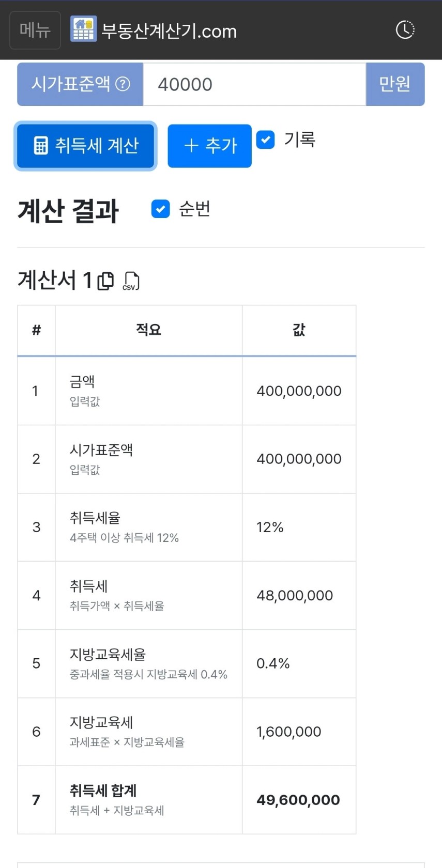Click the + 추가 button
This screenshot has width=442, height=868.
[209, 146]
